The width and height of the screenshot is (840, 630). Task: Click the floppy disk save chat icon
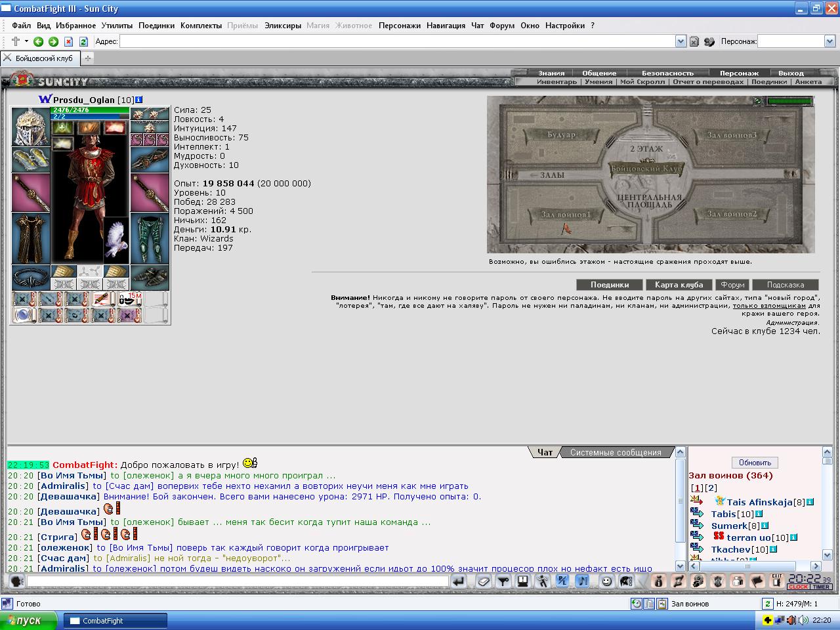coord(522,581)
